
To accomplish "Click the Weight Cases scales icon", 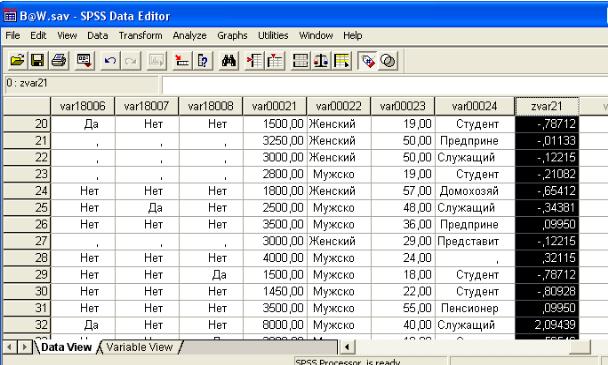I will click(321, 61).
